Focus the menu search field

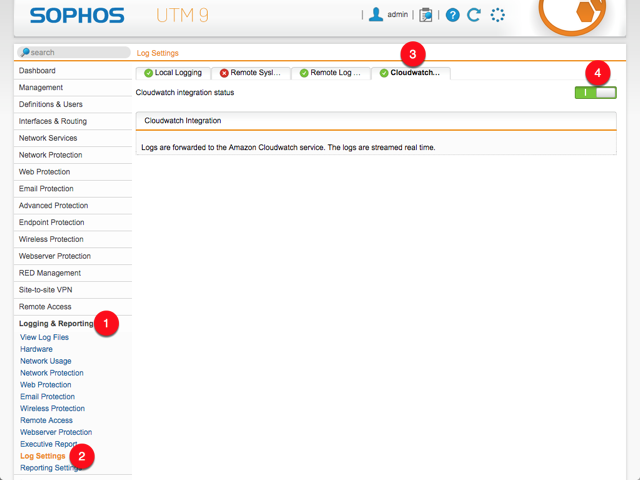74,52
